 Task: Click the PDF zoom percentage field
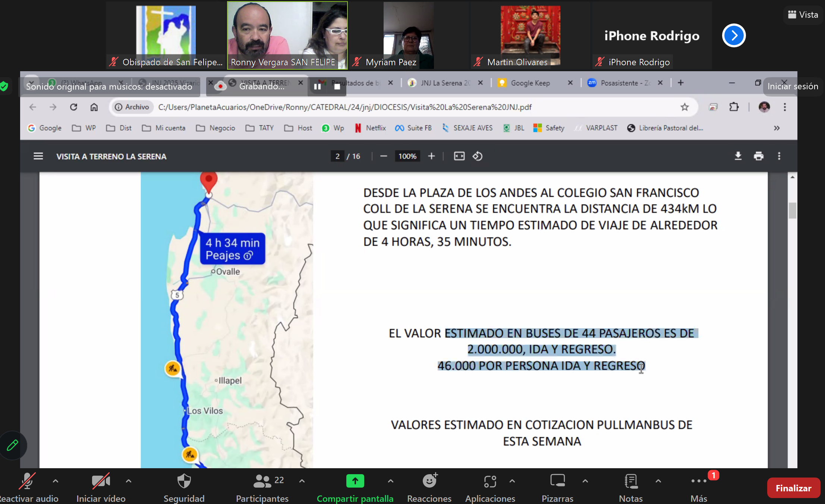[x=407, y=156]
